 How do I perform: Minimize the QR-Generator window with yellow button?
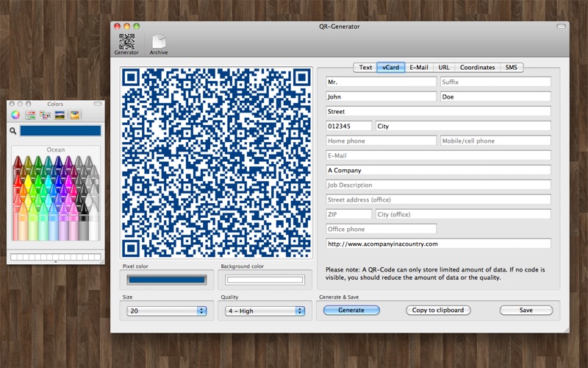click(x=126, y=26)
